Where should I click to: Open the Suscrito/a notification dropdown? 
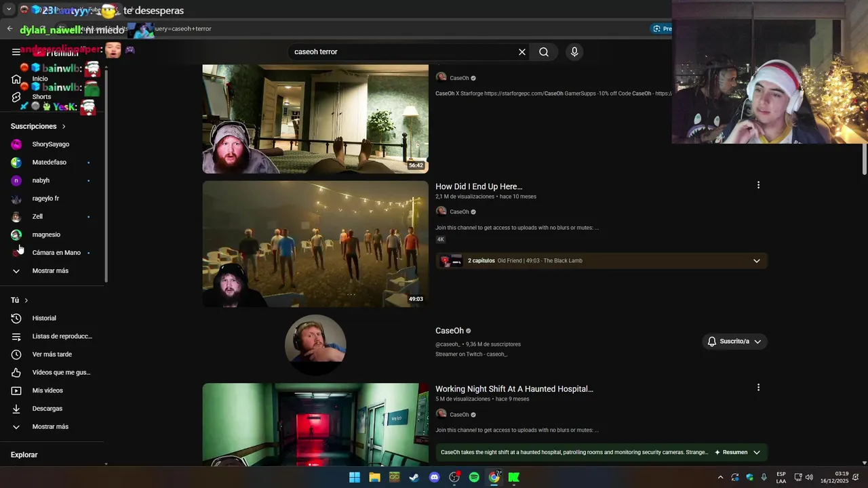pyautogui.click(x=734, y=342)
